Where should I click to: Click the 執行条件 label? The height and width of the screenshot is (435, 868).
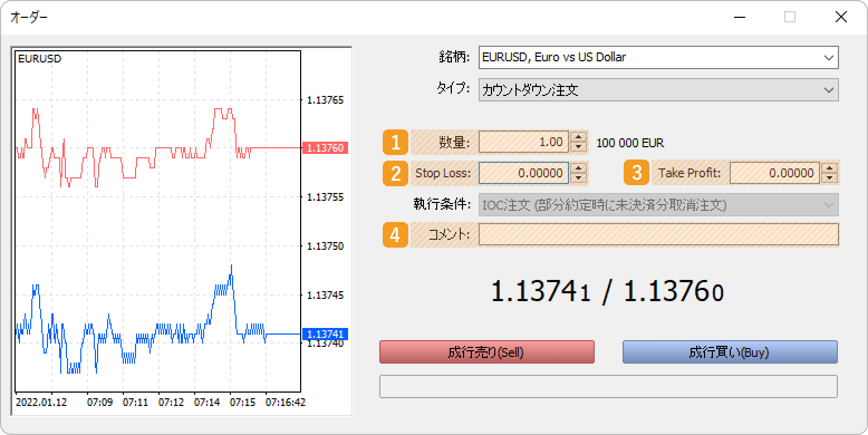pos(442,205)
